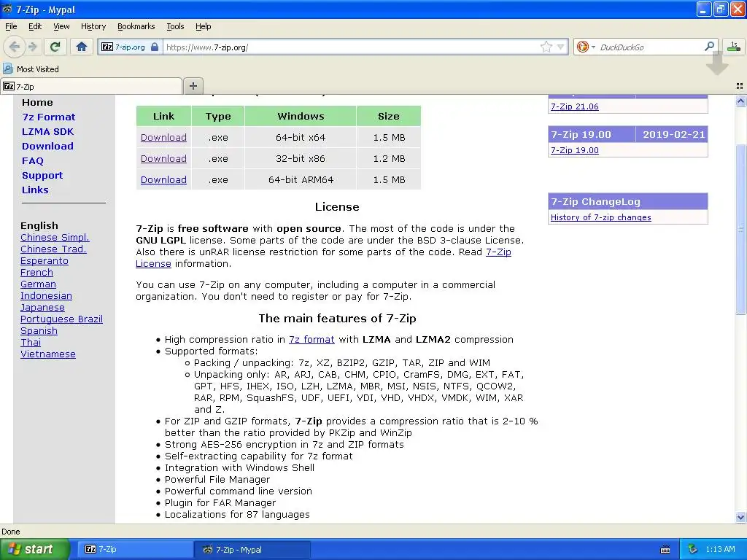Reload the current 7-zip.org page
Image resolution: width=747 pixels, height=560 pixels.
pos(55,47)
